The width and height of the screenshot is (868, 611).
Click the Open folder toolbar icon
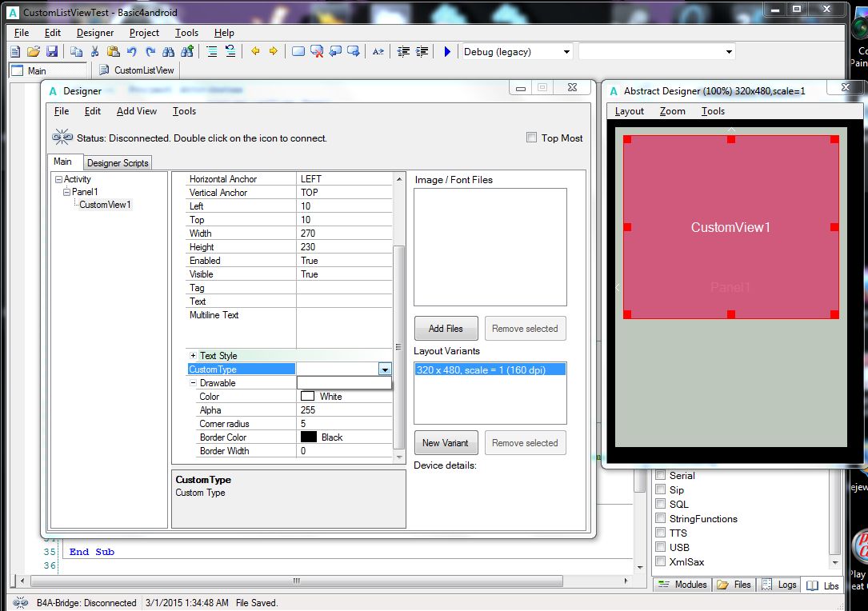click(x=34, y=51)
